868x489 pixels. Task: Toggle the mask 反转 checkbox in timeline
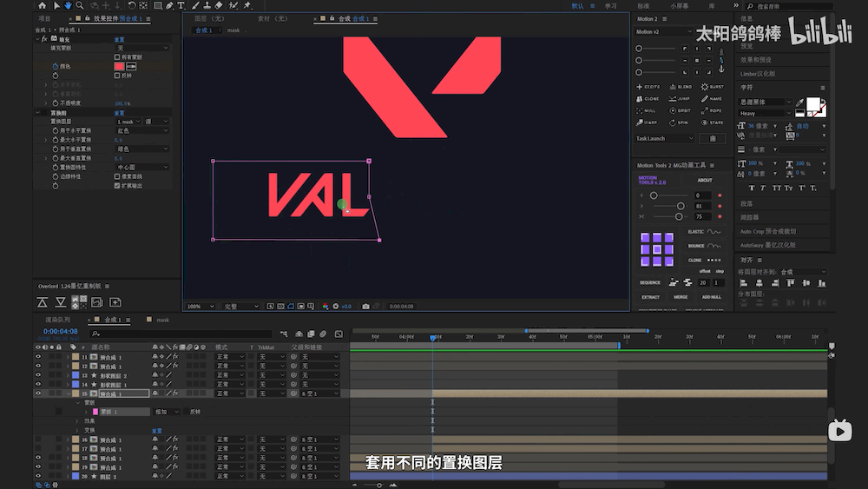click(187, 412)
